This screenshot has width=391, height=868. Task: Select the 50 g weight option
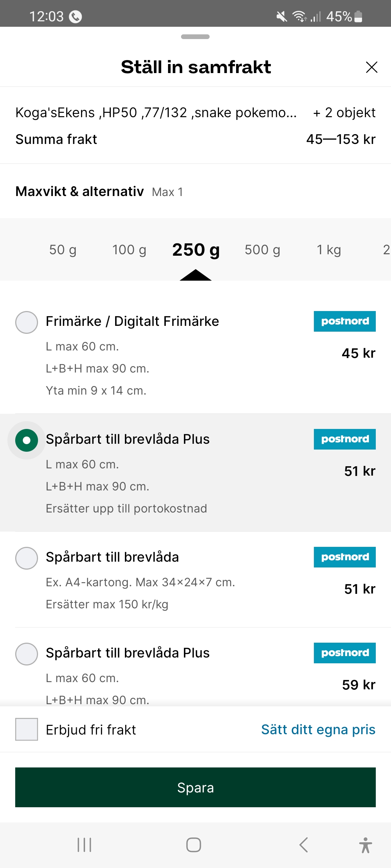pyautogui.click(x=63, y=250)
